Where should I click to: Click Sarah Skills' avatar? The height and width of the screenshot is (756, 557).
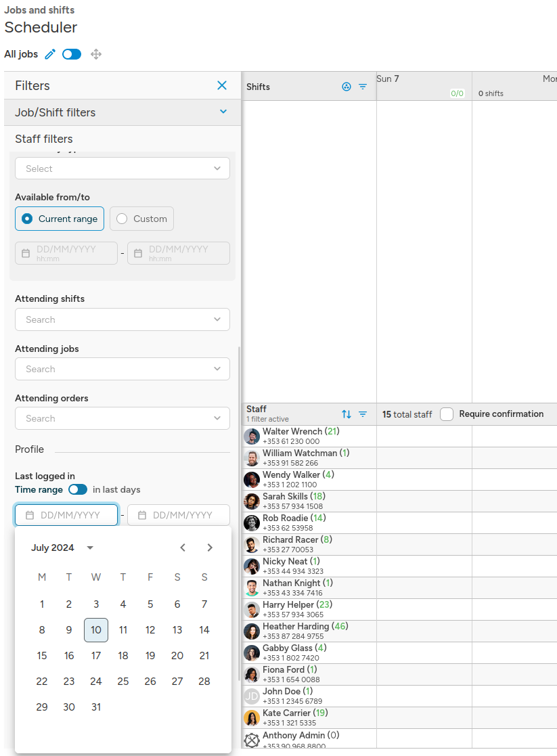point(252,502)
